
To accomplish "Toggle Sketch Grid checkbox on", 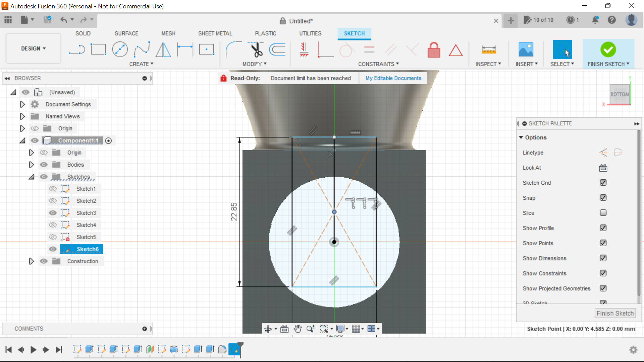I will pyautogui.click(x=603, y=183).
